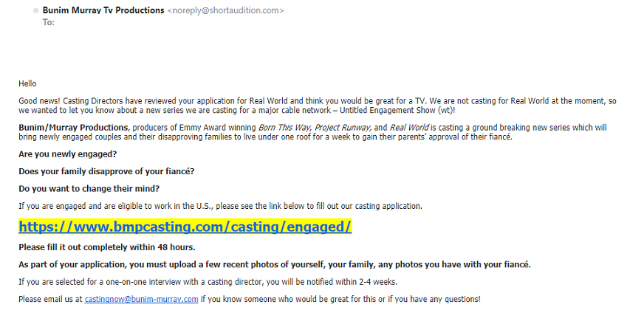
Task: Click the 48 hours deadline sentence
Action: (x=107, y=247)
